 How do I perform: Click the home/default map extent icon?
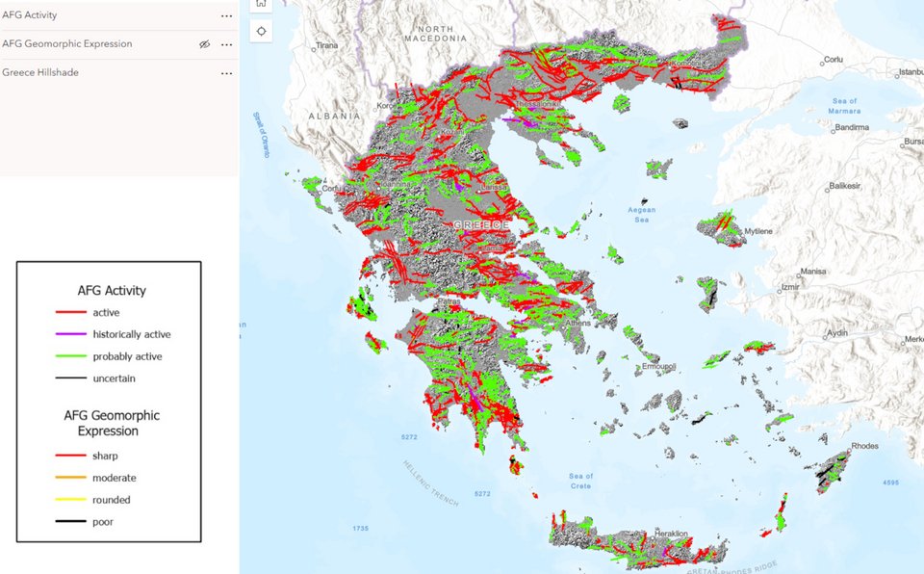point(260,4)
